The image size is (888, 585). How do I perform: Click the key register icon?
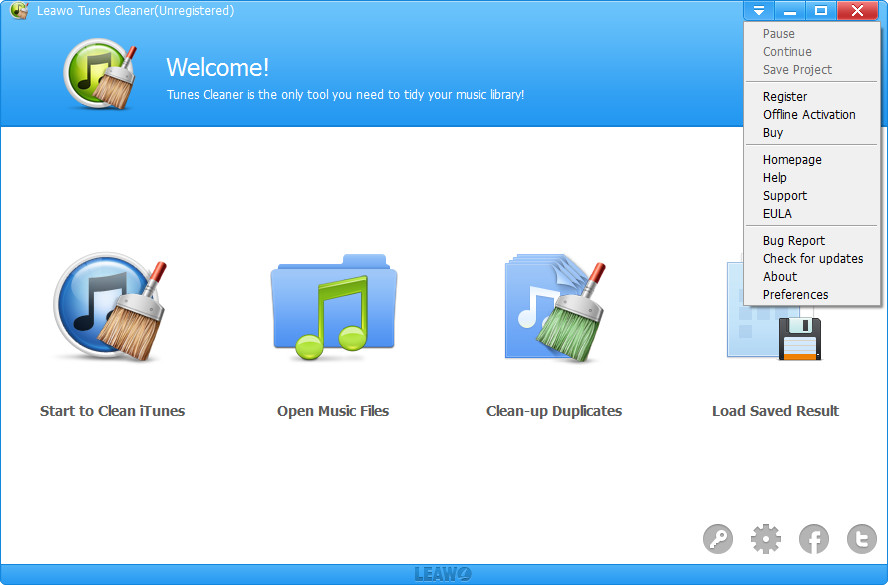(718, 540)
